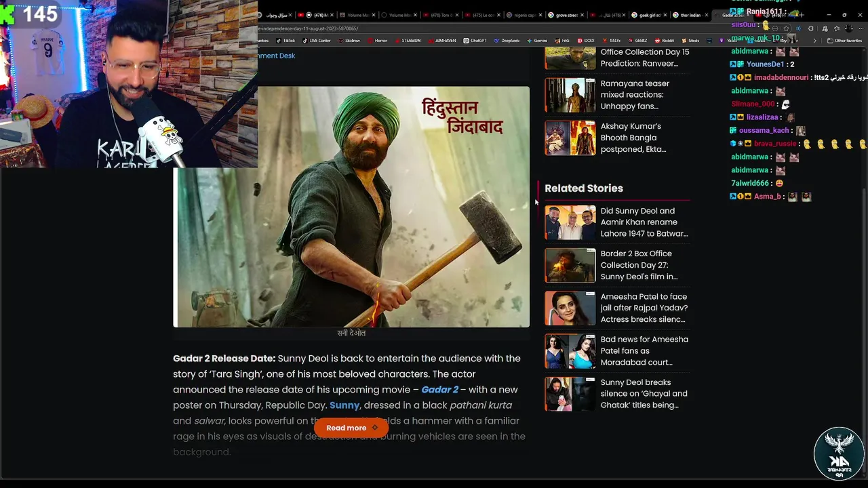Click Ramayana teaser story thumbnail
Image resolution: width=868 pixels, height=488 pixels.
[570, 95]
